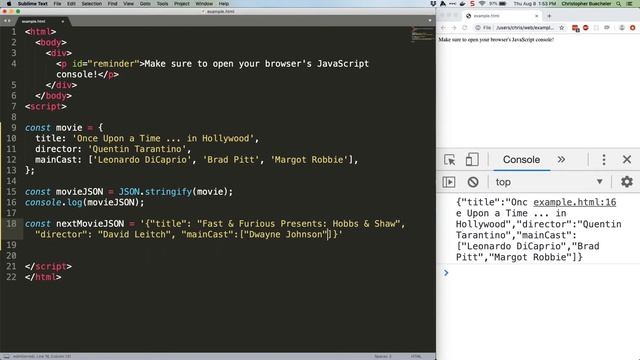Open console settings with the gear icon
This screenshot has width=640, height=360.
pyautogui.click(x=627, y=182)
